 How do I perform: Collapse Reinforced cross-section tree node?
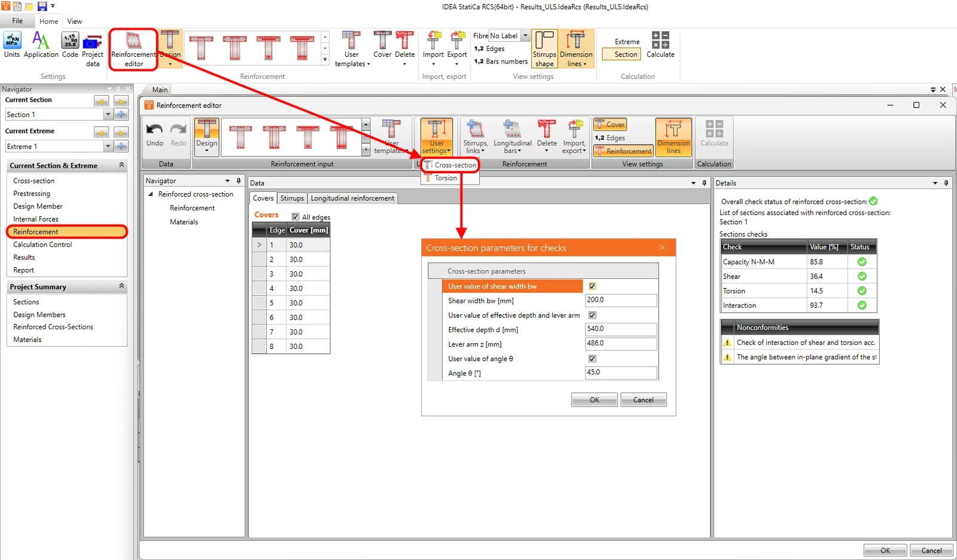[x=151, y=194]
